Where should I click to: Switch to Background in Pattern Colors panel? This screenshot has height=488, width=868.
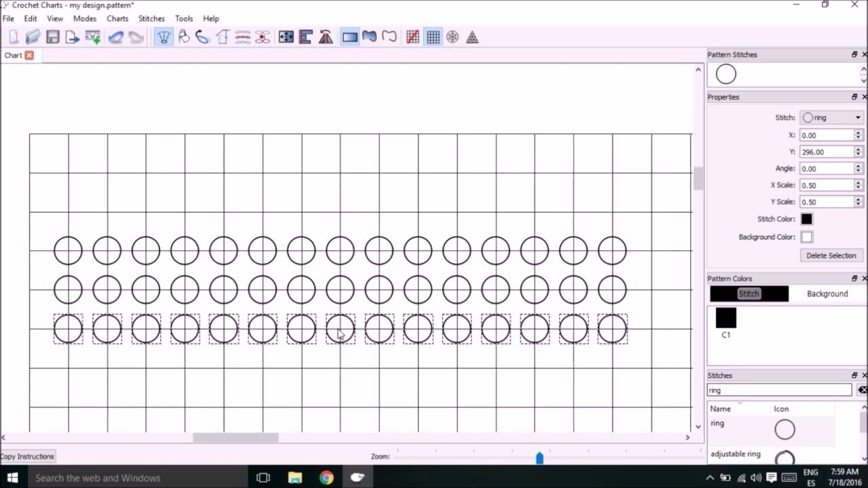tap(827, 293)
